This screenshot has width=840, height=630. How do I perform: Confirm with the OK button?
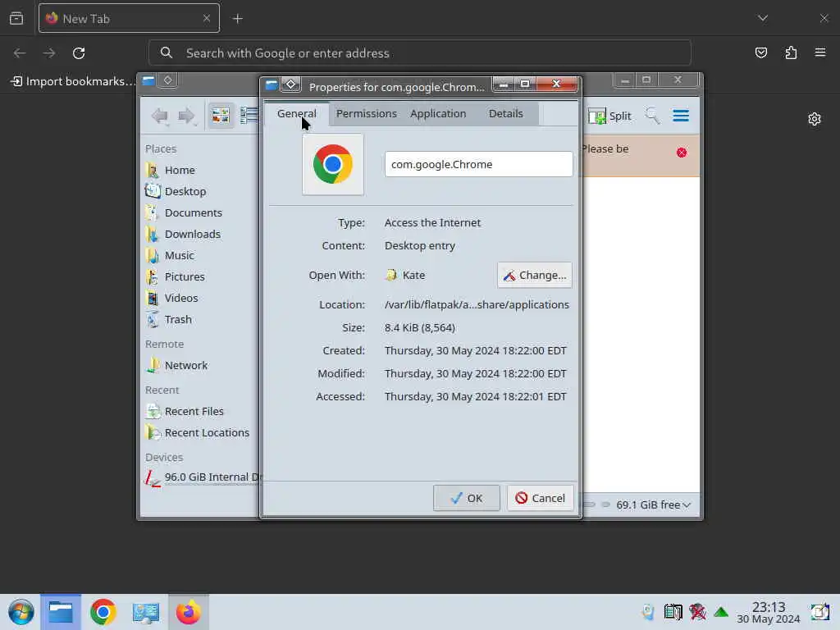pos(466,498)
